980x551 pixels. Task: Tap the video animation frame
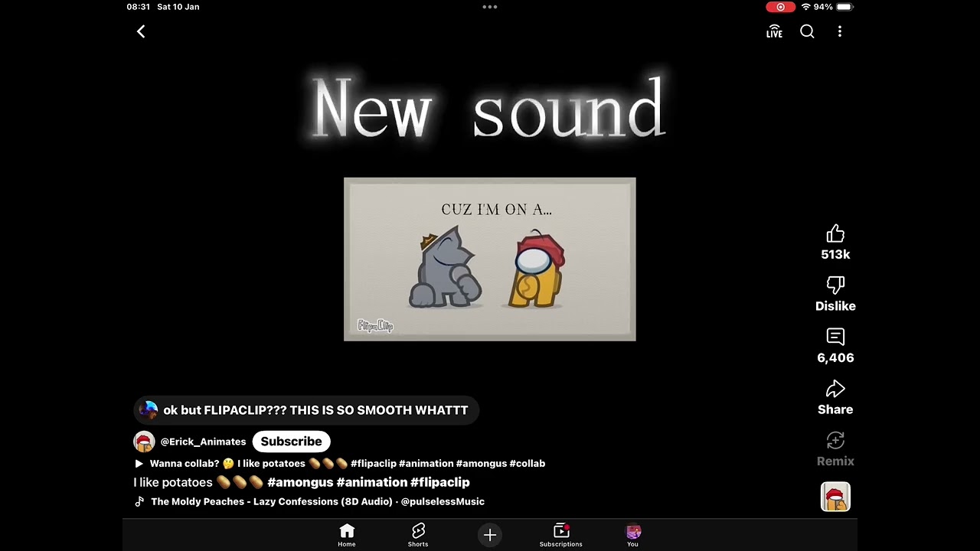[x=490, y=259]
